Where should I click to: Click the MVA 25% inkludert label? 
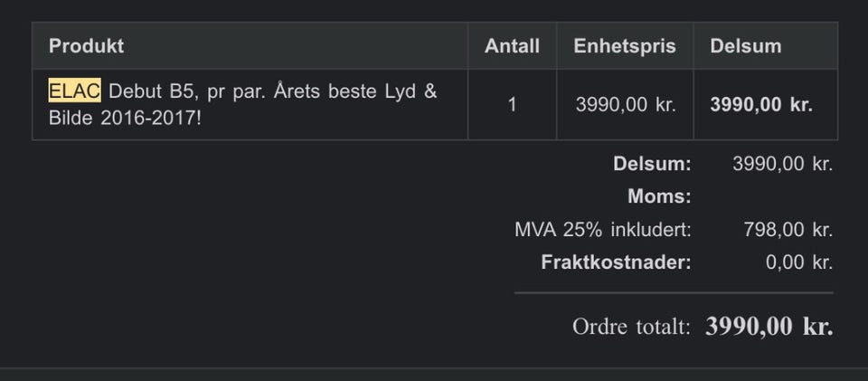tap(603, 230)
